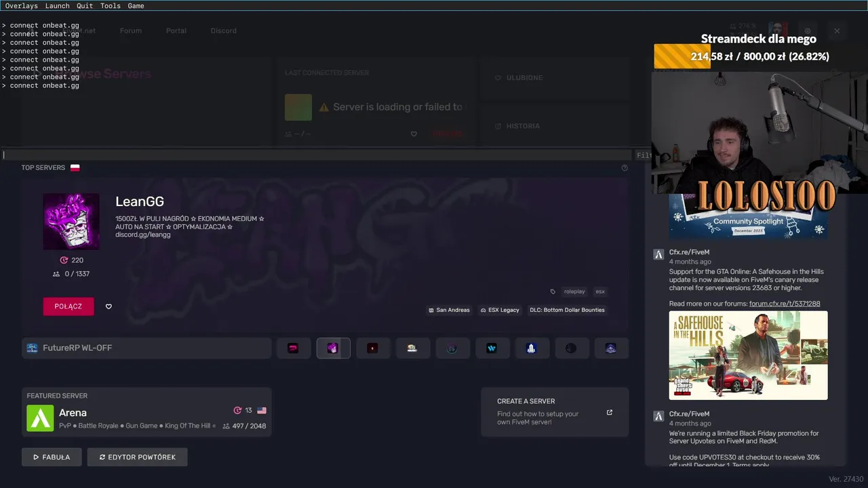Click the LeanGG player count icon

(x=56, y=274)
